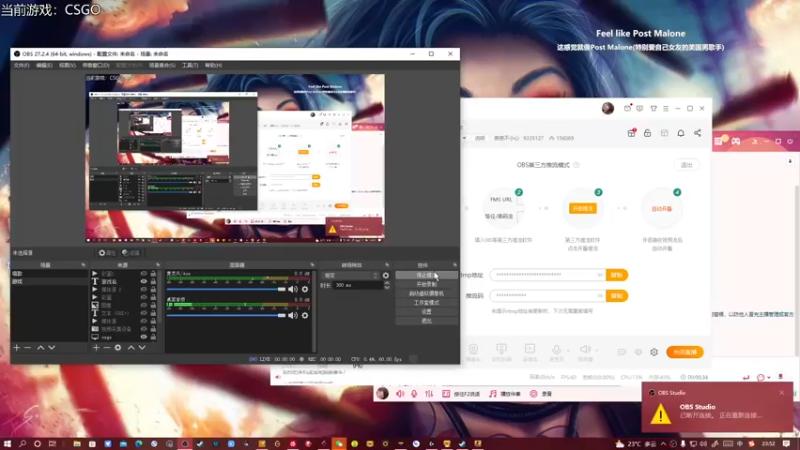Click 开始录制 button in OBS controls
800x450 pixels.
pyautogui.click(x=427, y=284)
